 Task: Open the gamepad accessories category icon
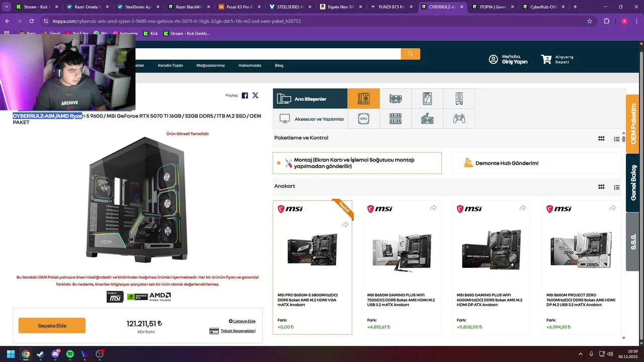pos(459,119)
